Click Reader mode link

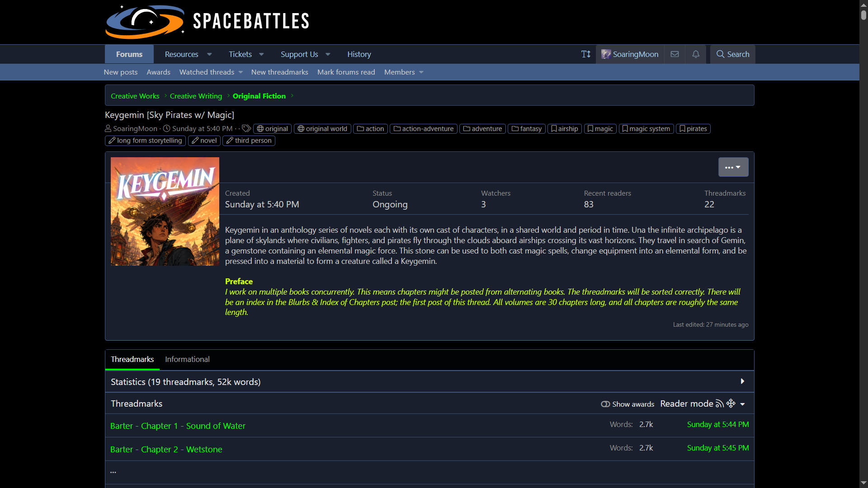(686, 404)
